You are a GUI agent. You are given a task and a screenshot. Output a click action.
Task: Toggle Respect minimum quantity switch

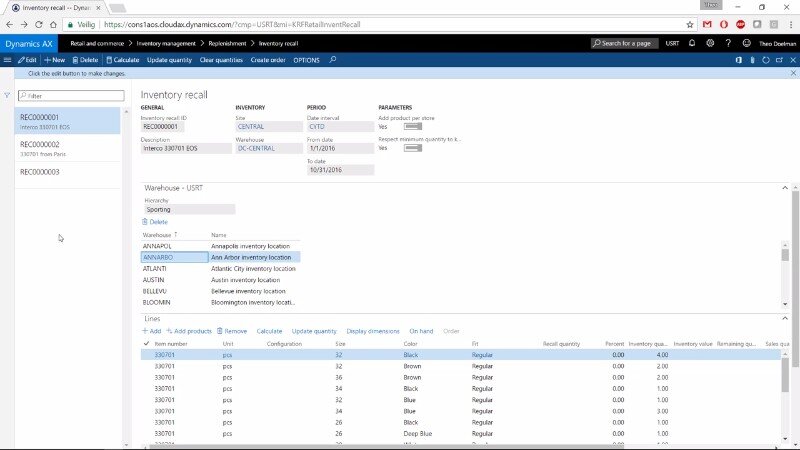click(x=412, y=148)
